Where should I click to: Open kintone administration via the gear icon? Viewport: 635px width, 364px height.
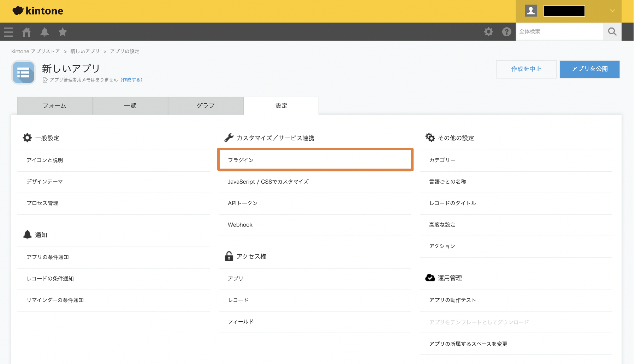pos(488,32)
